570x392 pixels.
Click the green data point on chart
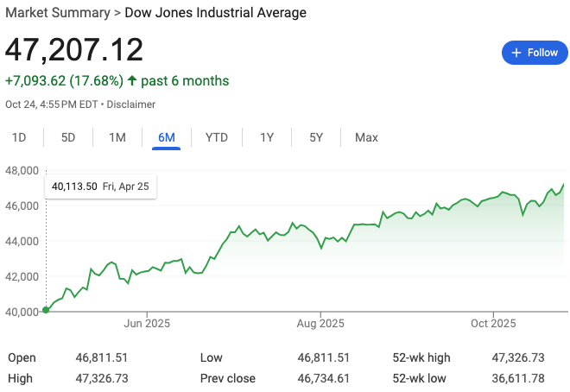coord(46,311)
